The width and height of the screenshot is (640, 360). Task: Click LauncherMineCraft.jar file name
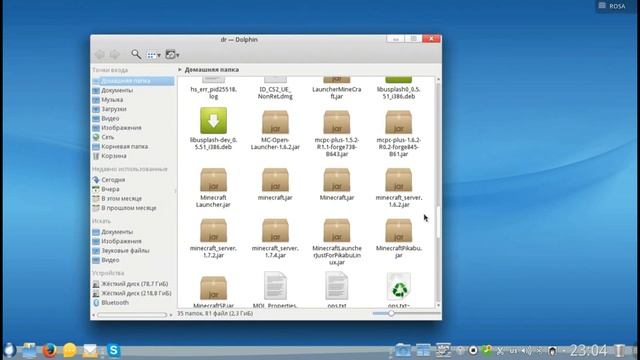point(337,93)
